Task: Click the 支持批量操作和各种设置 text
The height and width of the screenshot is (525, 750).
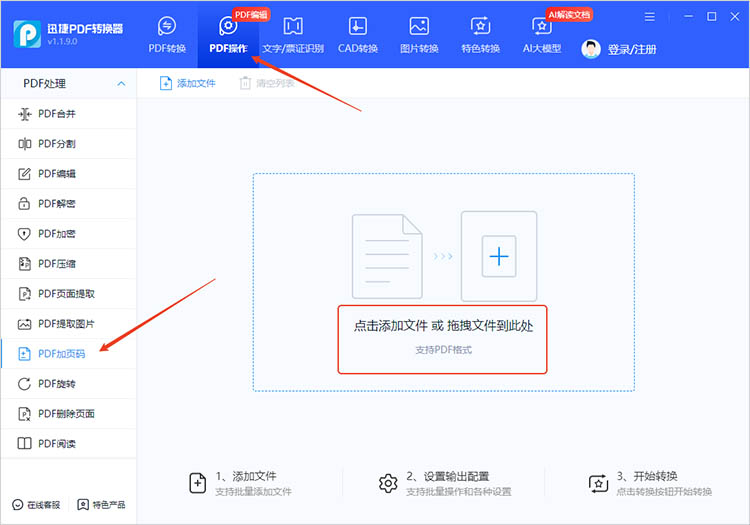Action: (459, 492)
